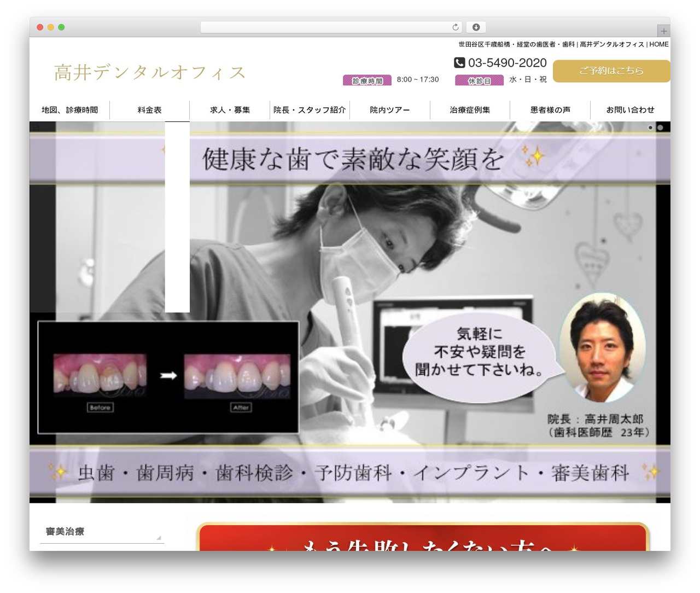This screenshot has width=700, height=593.
Task: Click the browser reload icon
Action: [x=455, y=27]
